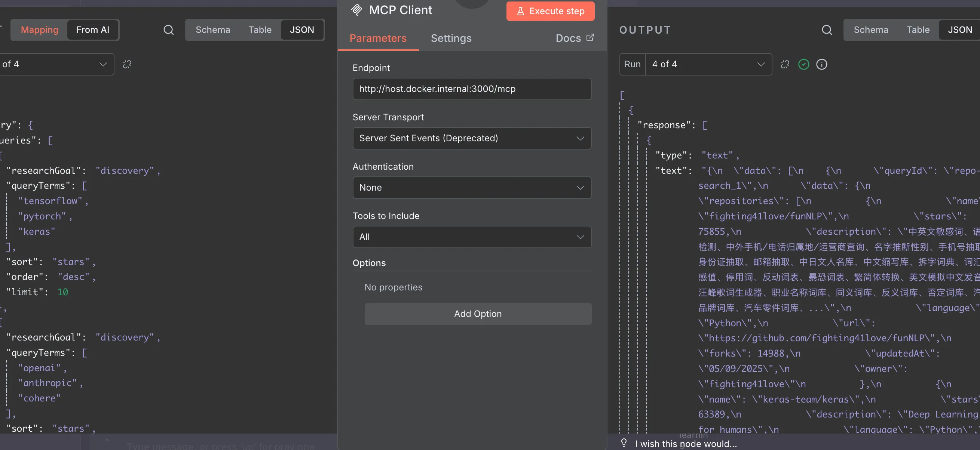Select JSON view in the OUTPUT panel
Image resolution: width=980 pixels, height=450 pixels.
[960, 30]
